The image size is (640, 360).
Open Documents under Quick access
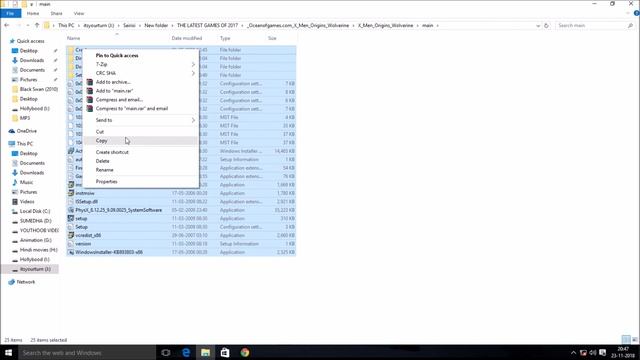pyautogui.click(x=32, y=70)
